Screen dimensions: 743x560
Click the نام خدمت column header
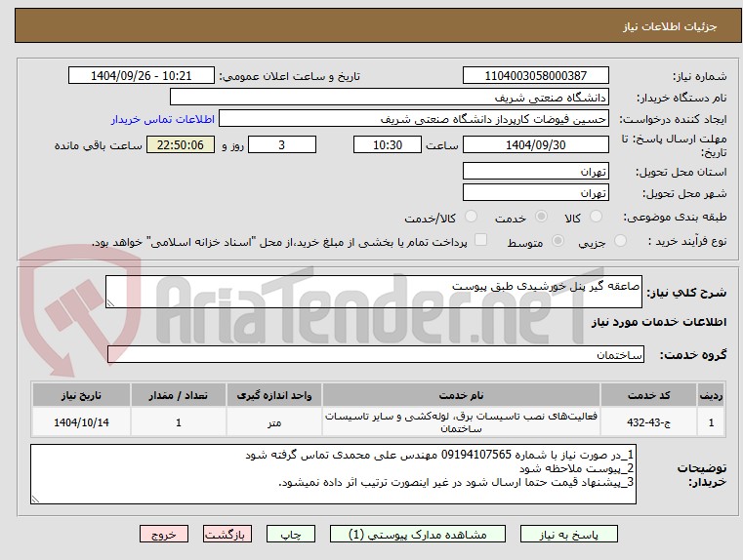461,395
